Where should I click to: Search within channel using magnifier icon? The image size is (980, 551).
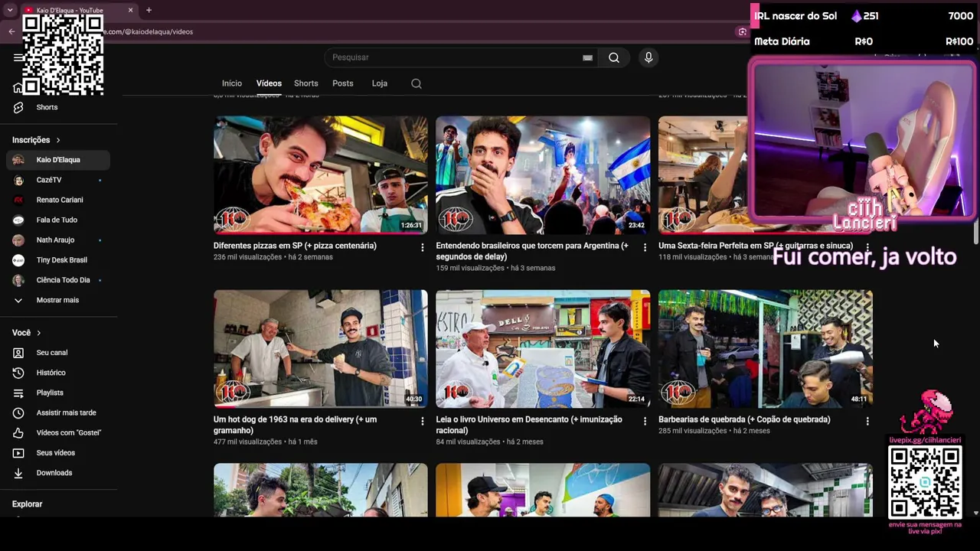416,83
